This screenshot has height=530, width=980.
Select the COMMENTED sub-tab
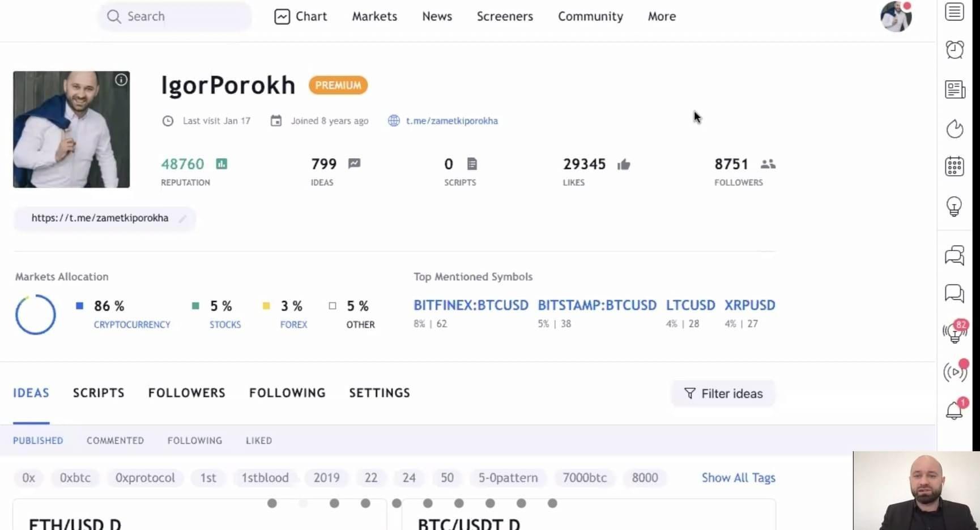[115, 440]
